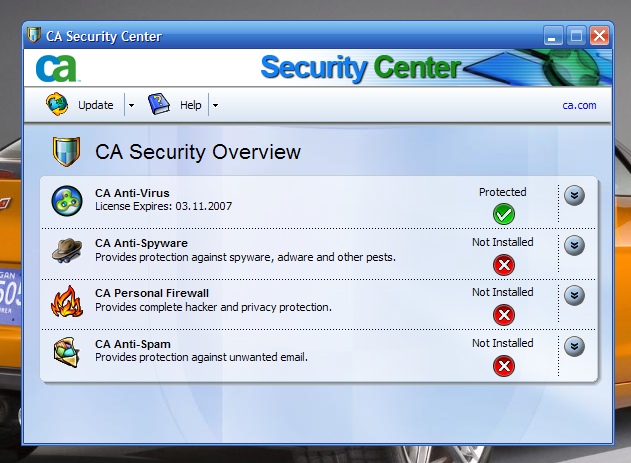This screenshot has height=463, width=631.
Task: Expand the CA Anti-Spyware details chevron
Action: (x=574, y=245)
